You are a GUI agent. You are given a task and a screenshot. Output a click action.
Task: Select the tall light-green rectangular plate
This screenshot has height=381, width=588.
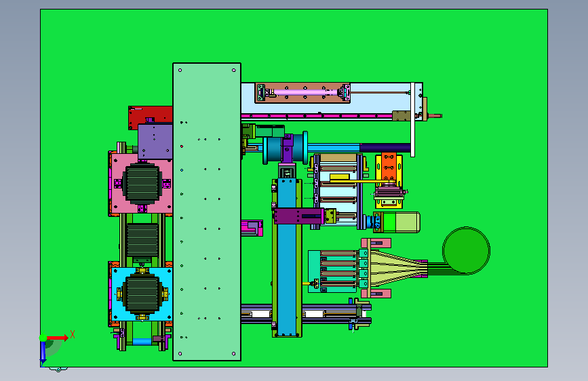(207, 212)
